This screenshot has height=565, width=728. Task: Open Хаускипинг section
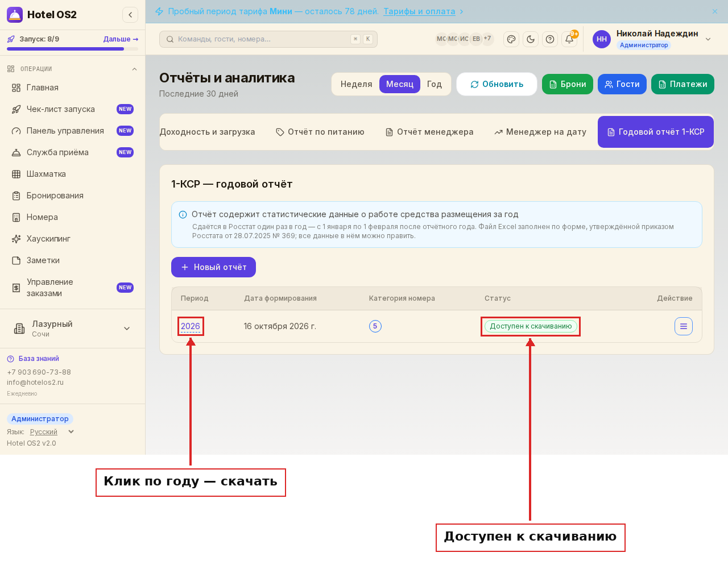pos(73,239)
